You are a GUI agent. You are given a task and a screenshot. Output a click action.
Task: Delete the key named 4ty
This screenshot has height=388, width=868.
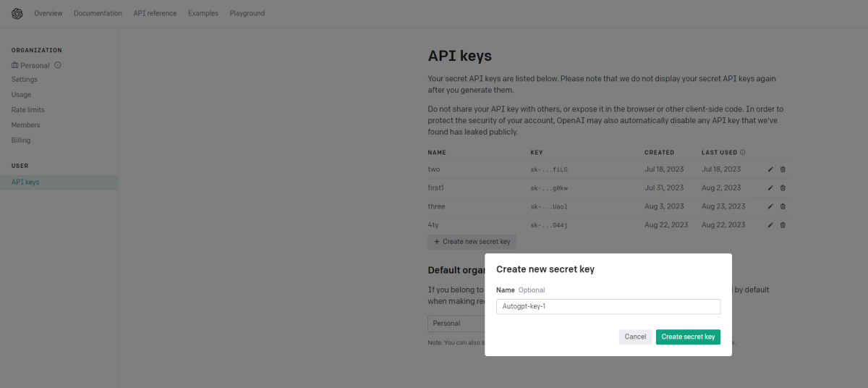pyautogui.click(x=783, y=225)
